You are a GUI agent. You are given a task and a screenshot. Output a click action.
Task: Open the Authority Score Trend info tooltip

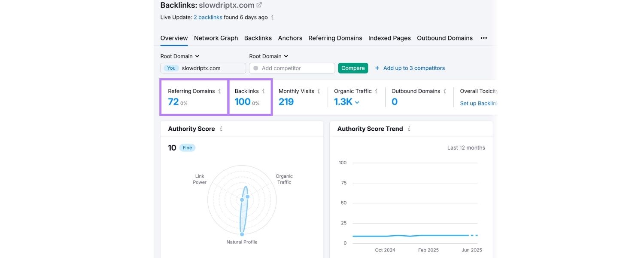[x=409, y=128]
